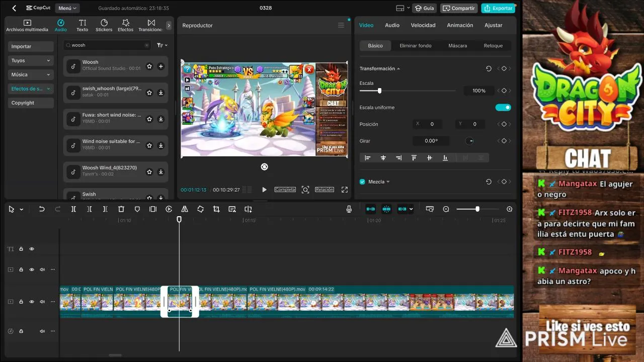This screenshot has height=362, width=644.
Task: Delete the selected clip
Action: pyautogui.click(x=121, y=209)
